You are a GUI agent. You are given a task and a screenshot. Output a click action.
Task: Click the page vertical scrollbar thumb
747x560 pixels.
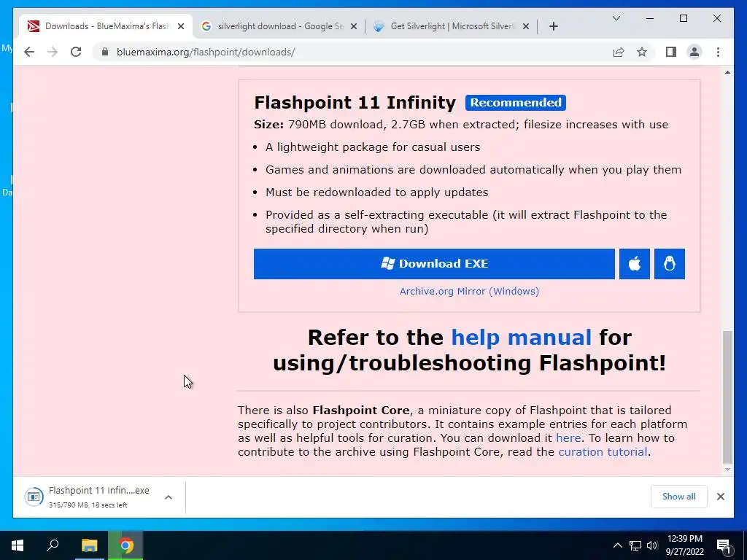727,397
